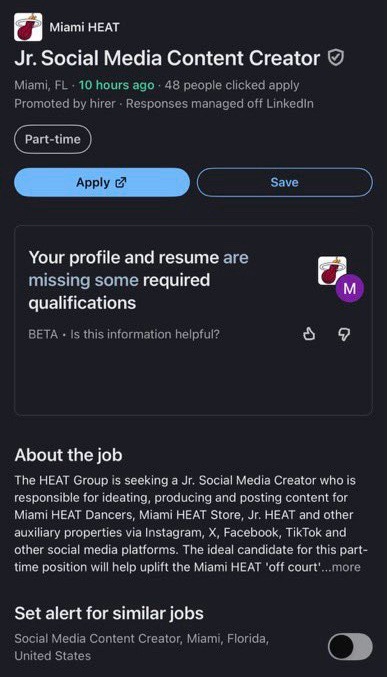Tap the thumbs up helpful icon
The width and height of the screenshot is (387, 677).
click(x=308, y=334)
